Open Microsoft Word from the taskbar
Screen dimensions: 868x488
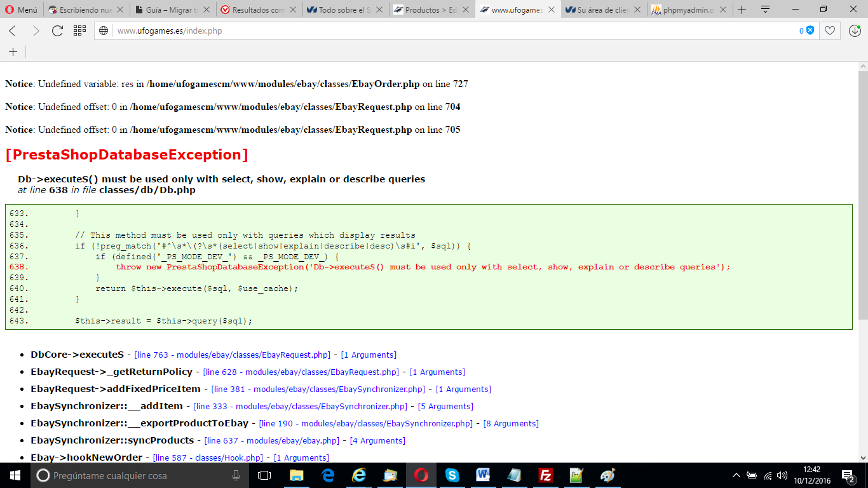point(484,475)
